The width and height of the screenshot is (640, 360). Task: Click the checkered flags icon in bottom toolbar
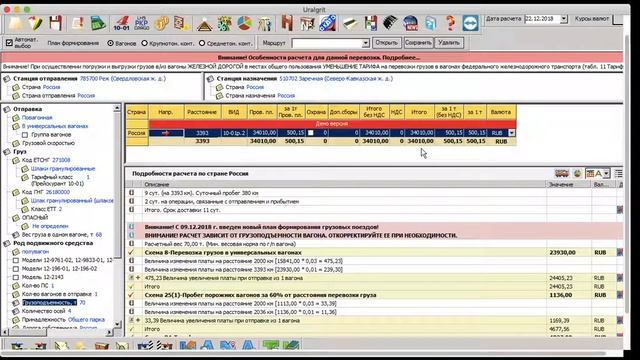146,346
